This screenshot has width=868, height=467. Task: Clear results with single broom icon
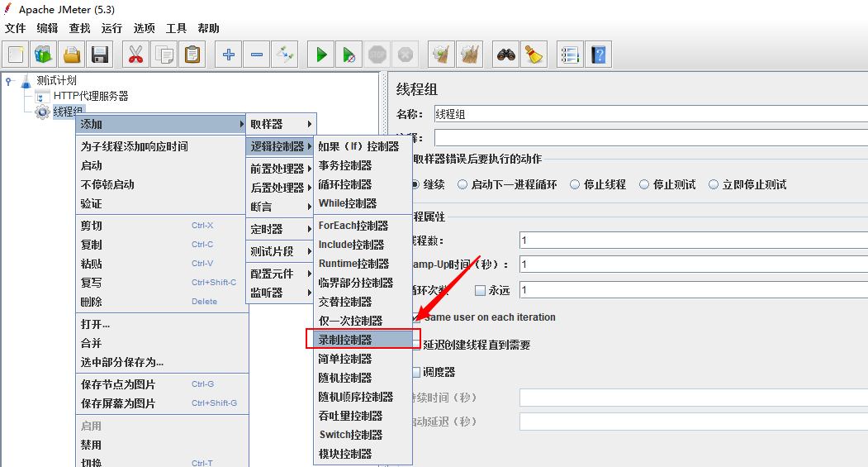441,55
